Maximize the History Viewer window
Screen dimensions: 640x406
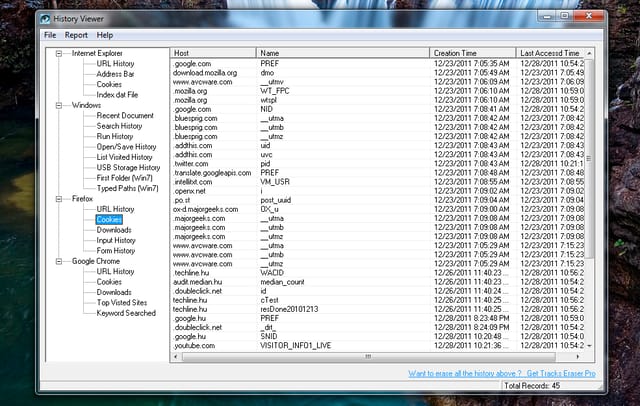[565, 16]
